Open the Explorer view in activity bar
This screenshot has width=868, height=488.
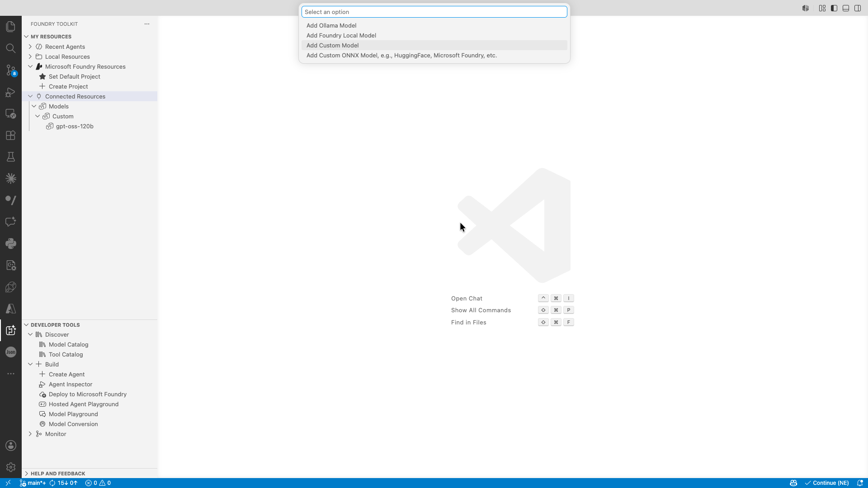pos(11,27)
